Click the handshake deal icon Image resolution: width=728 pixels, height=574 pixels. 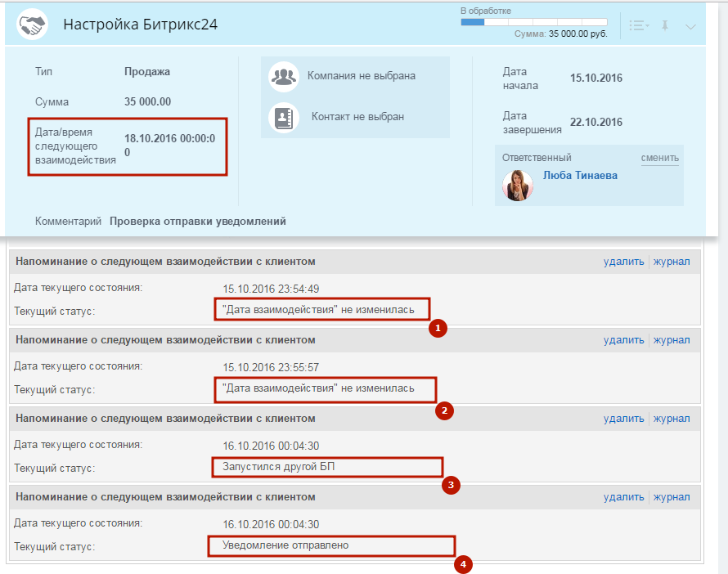tap(32, 25)
